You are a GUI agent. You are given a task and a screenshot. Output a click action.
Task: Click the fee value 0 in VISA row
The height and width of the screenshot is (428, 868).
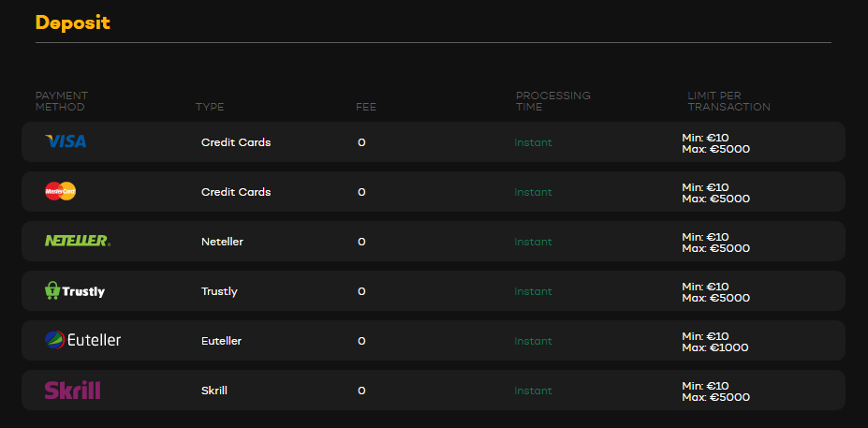click(x=361, y=142)
